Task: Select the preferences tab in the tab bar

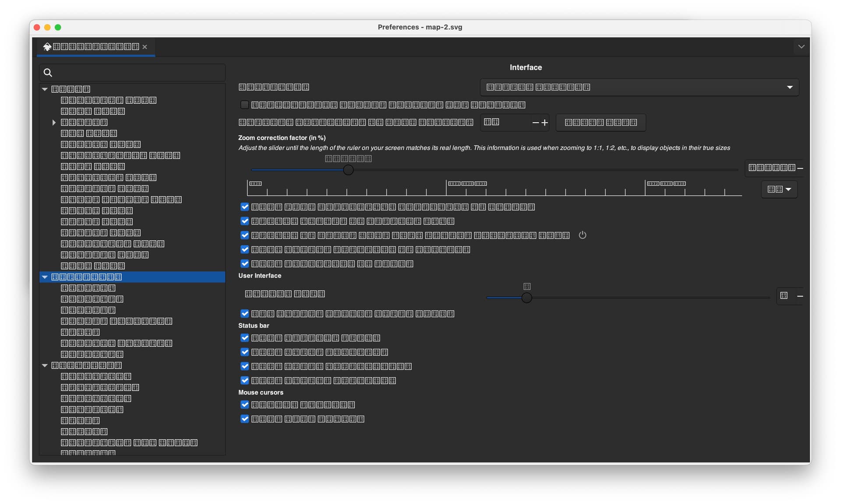Action: click(96, 47)
